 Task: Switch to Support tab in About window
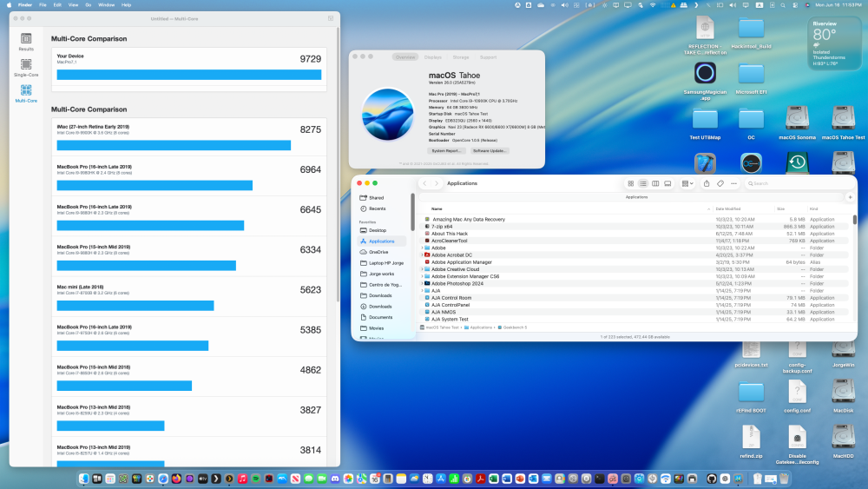[488, 57]
